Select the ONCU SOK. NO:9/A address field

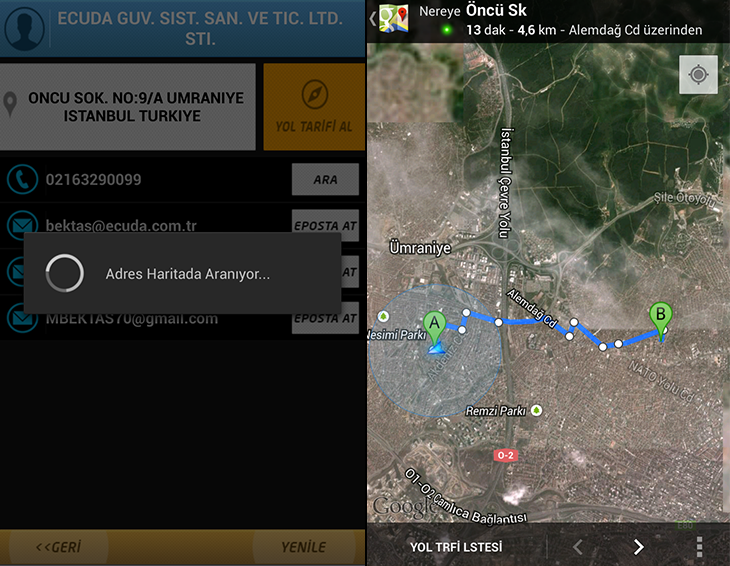coord(128,107)
